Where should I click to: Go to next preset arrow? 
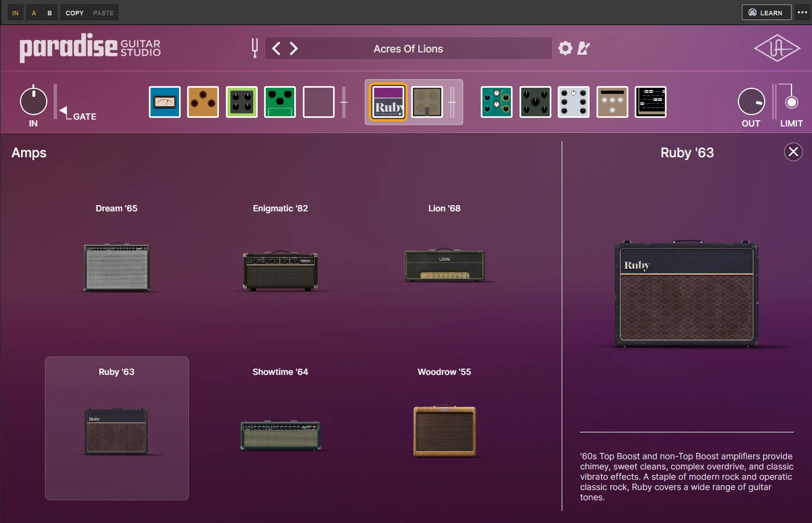294,48
